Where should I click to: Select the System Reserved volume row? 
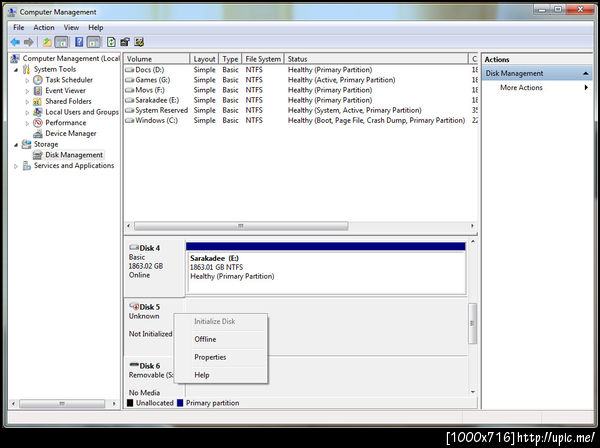pyautogui.click(x=300, y=110)
